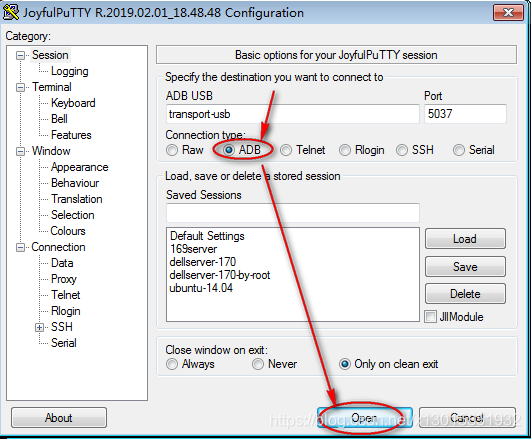
Task: Go to the Selection category
Action: click(73, 215)
